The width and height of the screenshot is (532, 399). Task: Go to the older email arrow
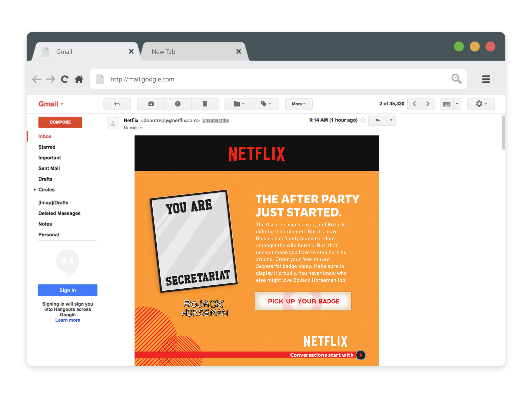[428, 104]
